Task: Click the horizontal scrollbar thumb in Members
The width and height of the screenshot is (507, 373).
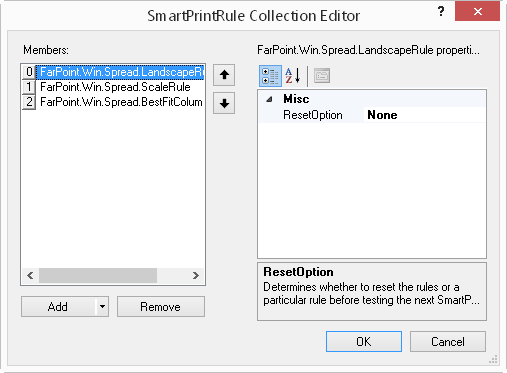Action: (x=98, y=275)
